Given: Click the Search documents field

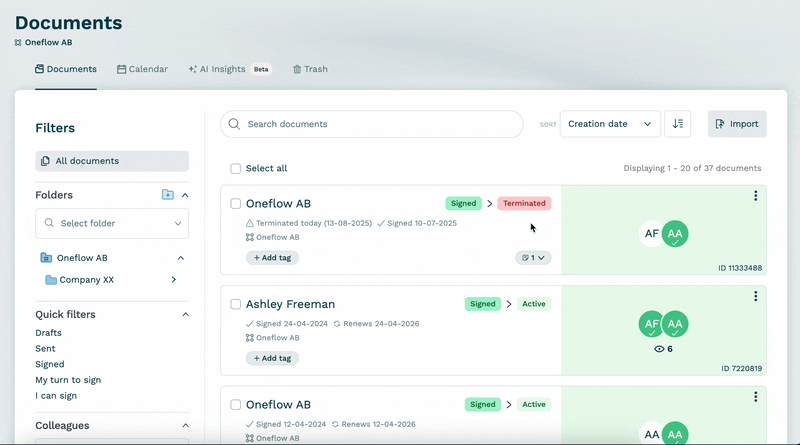Looking at the screenshot, I should (371, 124).
